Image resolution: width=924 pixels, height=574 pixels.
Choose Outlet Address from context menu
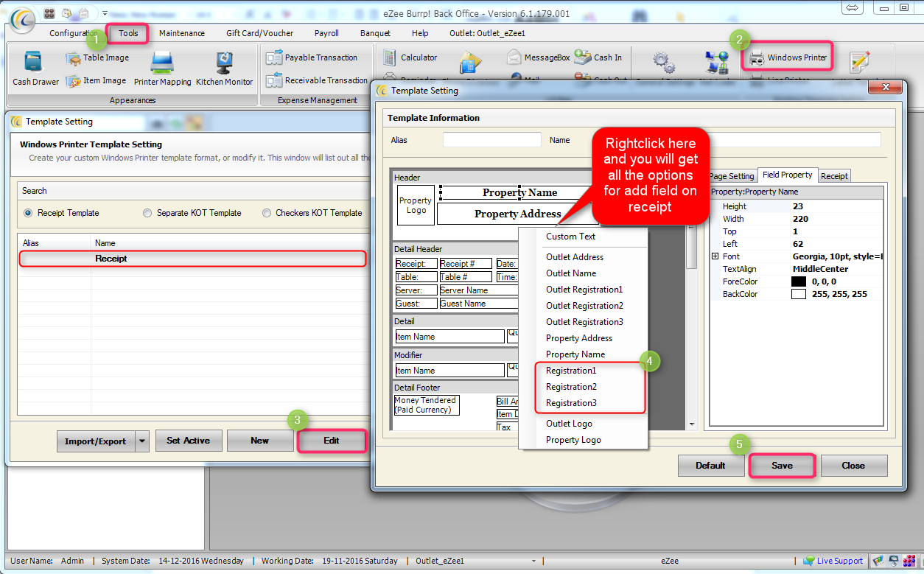pyautogui.click(x=583, y=257)
